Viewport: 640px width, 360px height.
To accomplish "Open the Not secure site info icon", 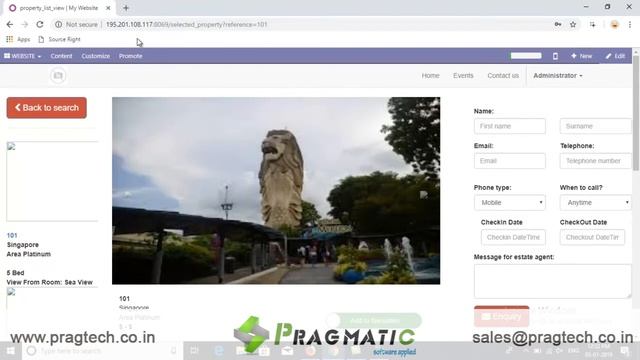I will coord(58,24).
